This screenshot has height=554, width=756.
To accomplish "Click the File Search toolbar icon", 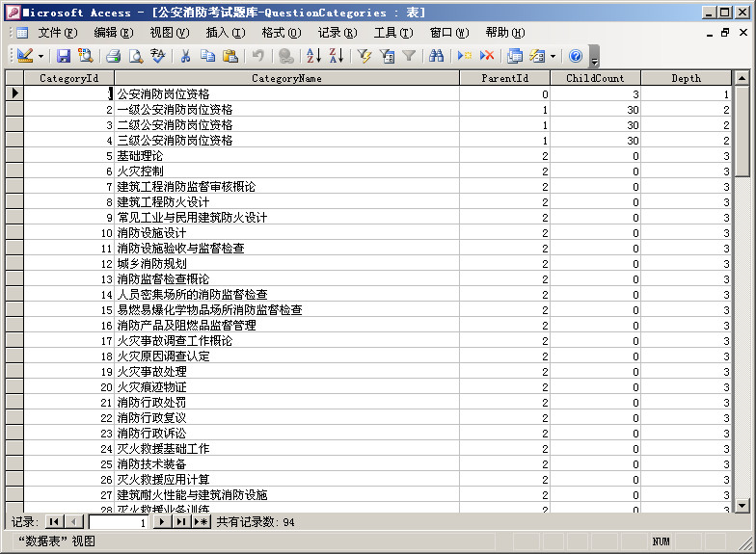I will (85, 56).
